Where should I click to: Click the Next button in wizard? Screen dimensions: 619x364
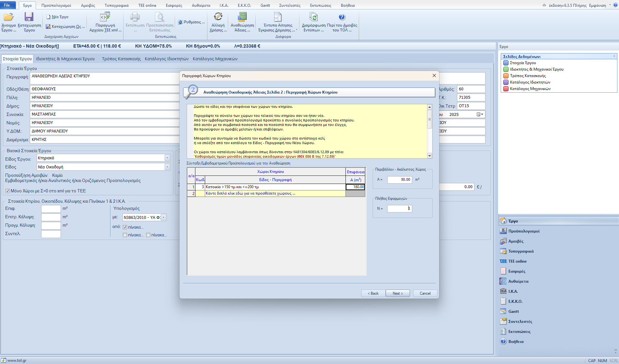pyautogui.click(x=397, y=293)
